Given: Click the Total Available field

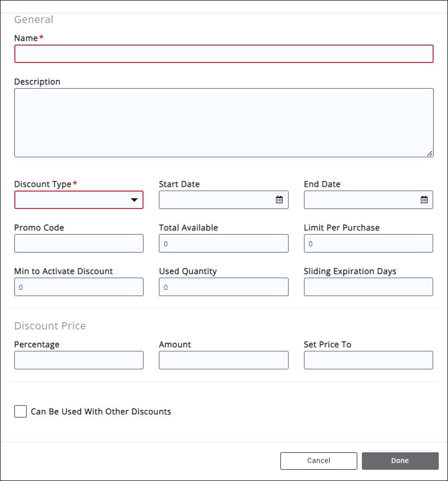Looking at the screenshot, I should tap(223, 243).
